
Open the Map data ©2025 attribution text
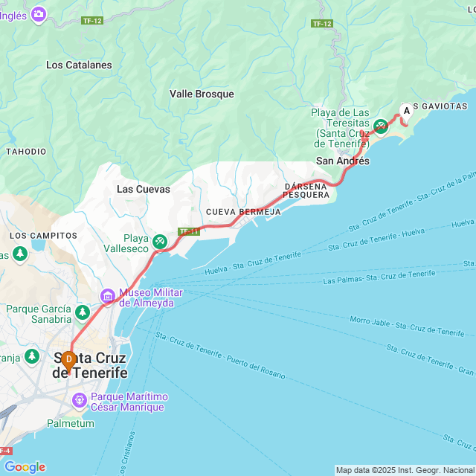405,470
